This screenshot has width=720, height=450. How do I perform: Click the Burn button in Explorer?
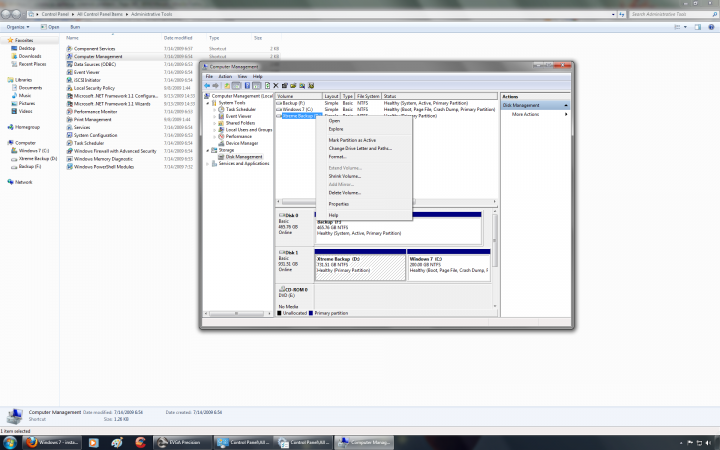[75, 27]
